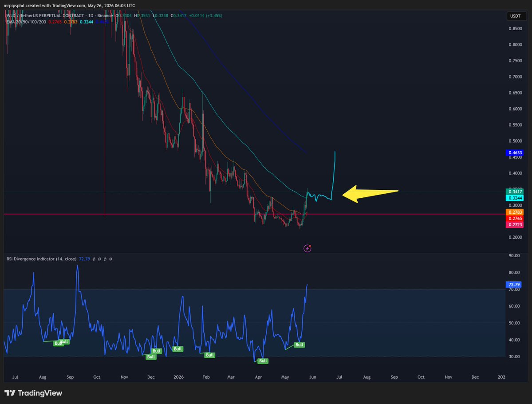The height and width of the screenshot is (404, 532).
Task: Click the green 0.3417 last price label
Action: coord(514,192)
